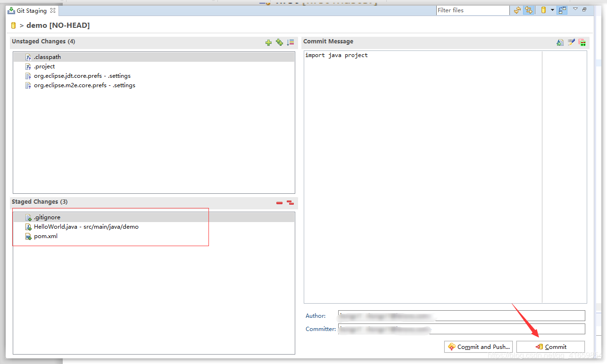Toggle Link with Editor and Selection
607x364 pixels.
pos(529,10)
